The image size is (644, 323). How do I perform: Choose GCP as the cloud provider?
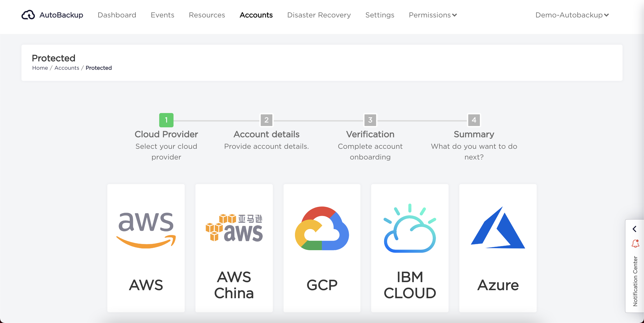click(322, 248)
